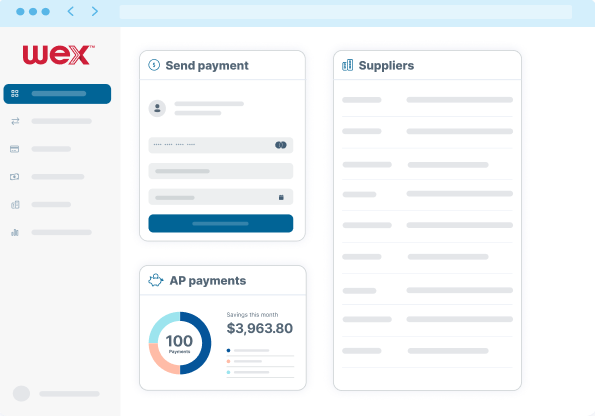This screenshot has width=595, height=416.
Task: Open the transfer arrows sidebar item
Action: point(15,121)
